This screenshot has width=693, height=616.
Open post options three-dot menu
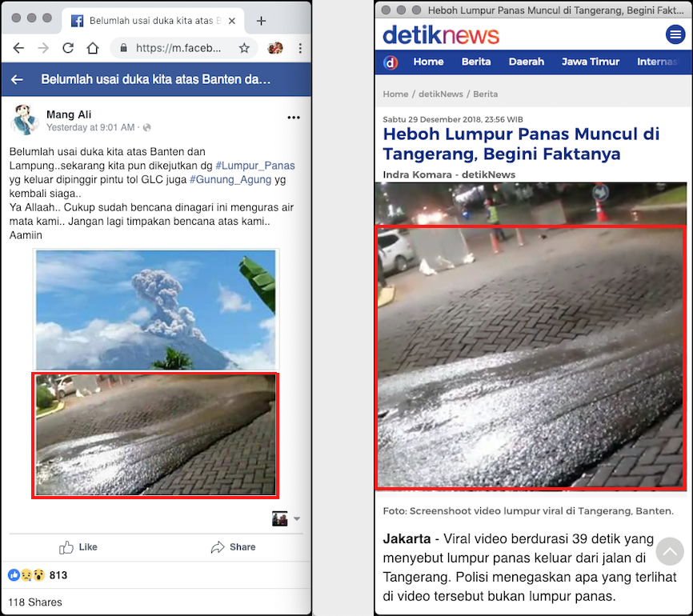[x=294, y=118]
